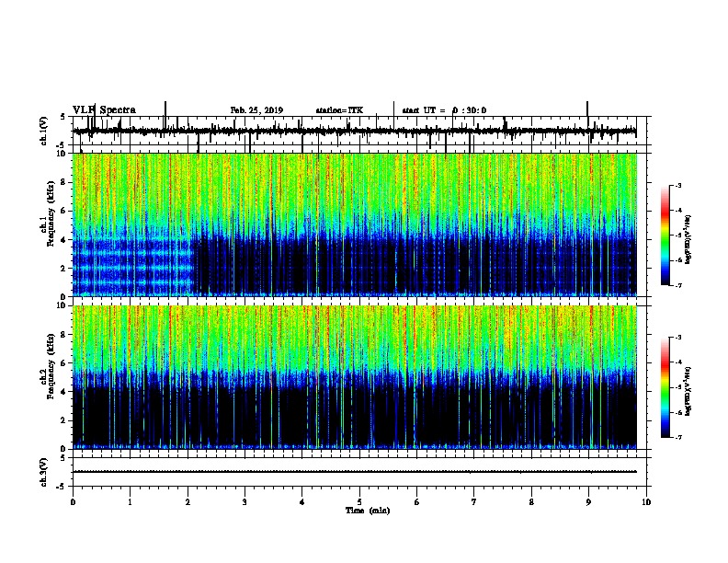
Task: Click the "-3" tick on the ch.1 colorbar
Action: tap(678, 185)
